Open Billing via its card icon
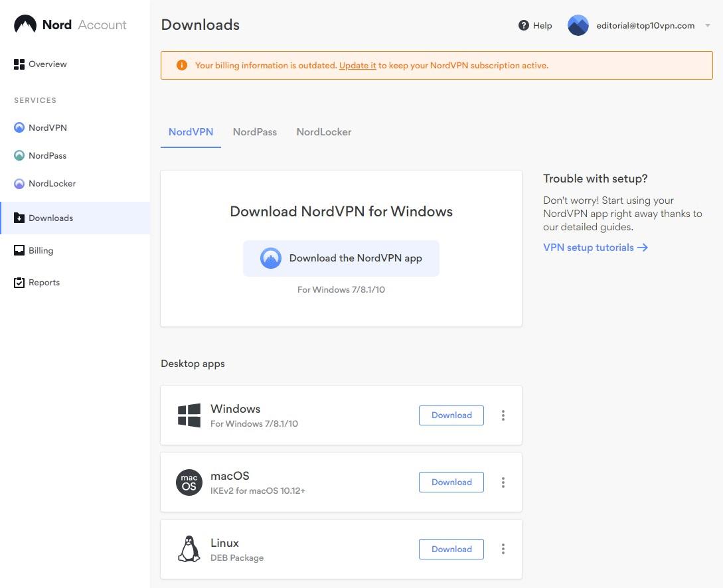 [x=19, y=250]
